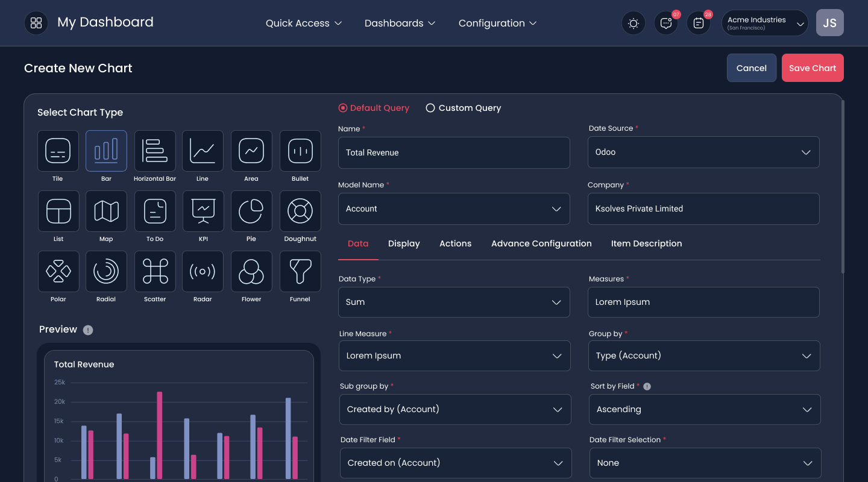The width and height of the screenshot is (868, 482).
Task: Click the Save Chart button
Action: pos(813,68)
